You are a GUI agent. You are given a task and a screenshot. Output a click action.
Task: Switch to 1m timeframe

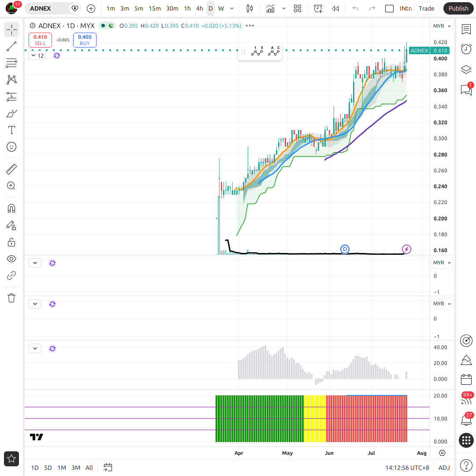click(x=111, y=8)
